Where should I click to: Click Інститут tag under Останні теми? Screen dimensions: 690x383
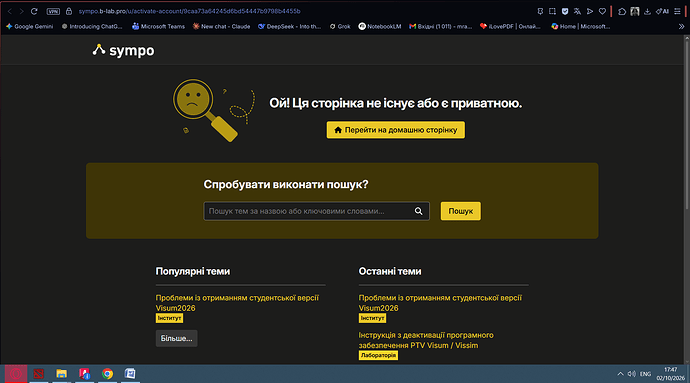coord(372,318)
